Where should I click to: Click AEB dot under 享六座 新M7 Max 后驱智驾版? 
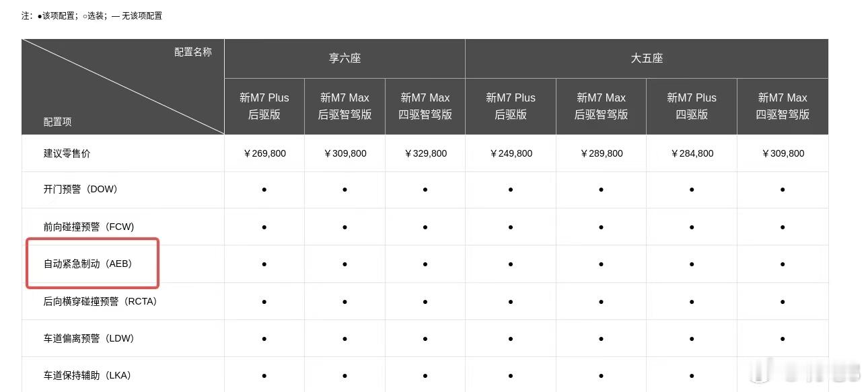(345, 264)
